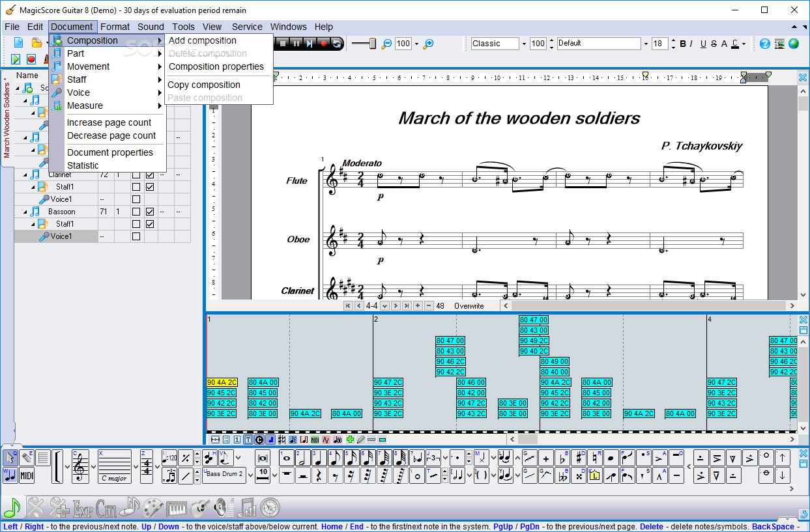Select the staff bracket tool
Screen dimensions: 810x532
pyautogui.click(x=58, y=466)
